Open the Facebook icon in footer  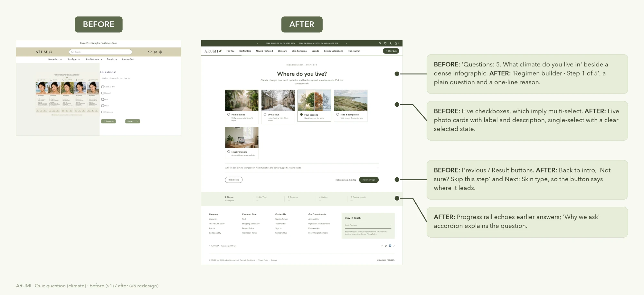382,246
